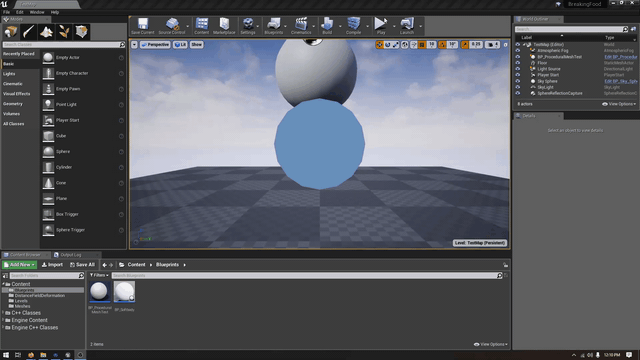This screenshot has height=360, width=640.
Task: Click the Import button
Action: [52, 264]
